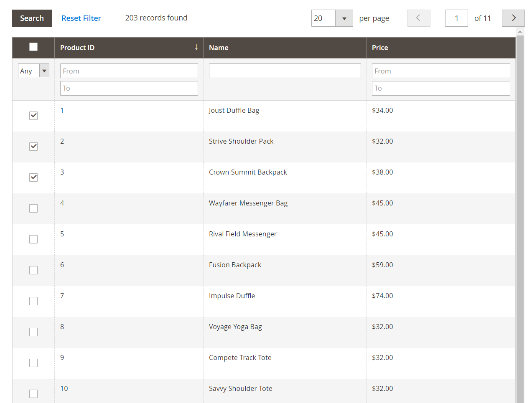Screen dimensions: 532x403
Task: Select the Wayfarer Messenger Bag checkbox
Action: point(33,208)
